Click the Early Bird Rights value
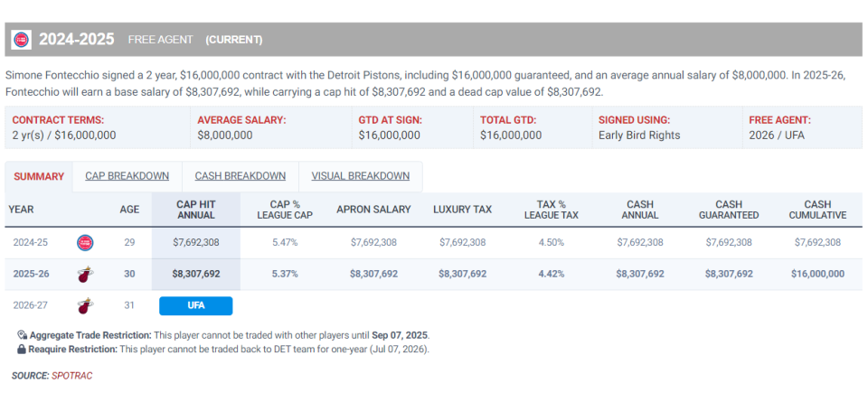 (x=637, y=136)
